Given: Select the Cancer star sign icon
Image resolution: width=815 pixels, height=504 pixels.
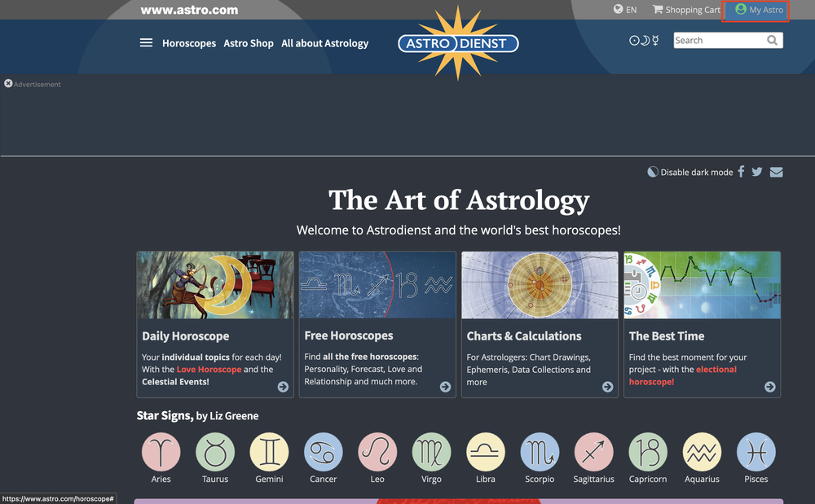Looking at the screenshot, I should point(324,452).
